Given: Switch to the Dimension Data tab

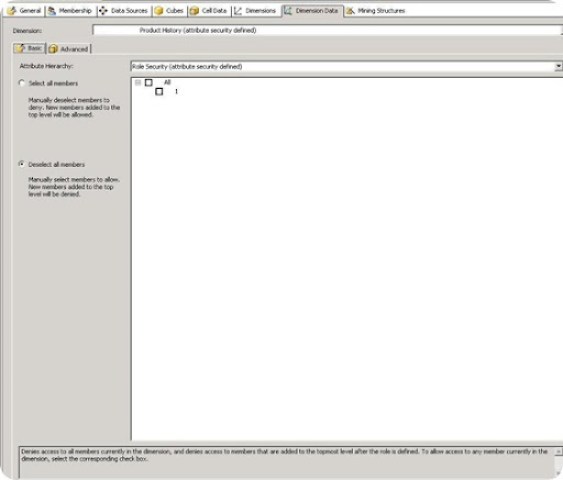Looking at the screenshot, I should coord(312,11).
